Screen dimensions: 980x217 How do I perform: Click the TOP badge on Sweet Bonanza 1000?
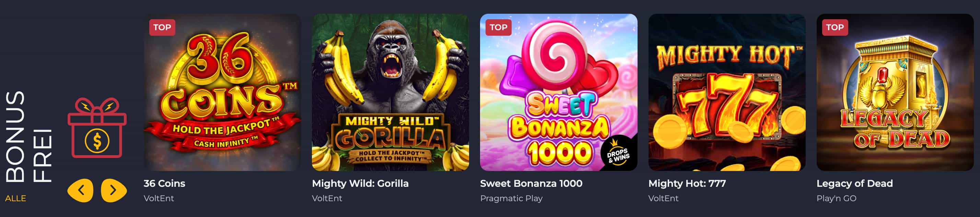tap(498, 27)
